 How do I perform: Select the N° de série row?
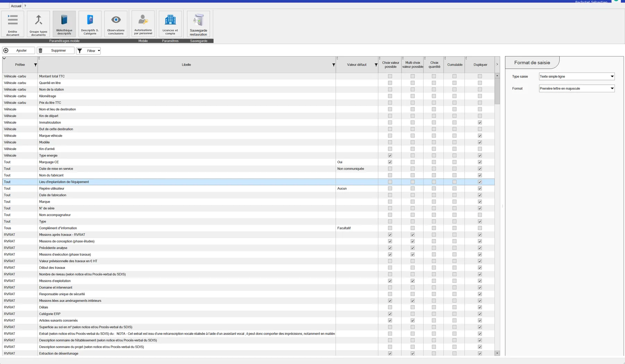pos(249,208)
